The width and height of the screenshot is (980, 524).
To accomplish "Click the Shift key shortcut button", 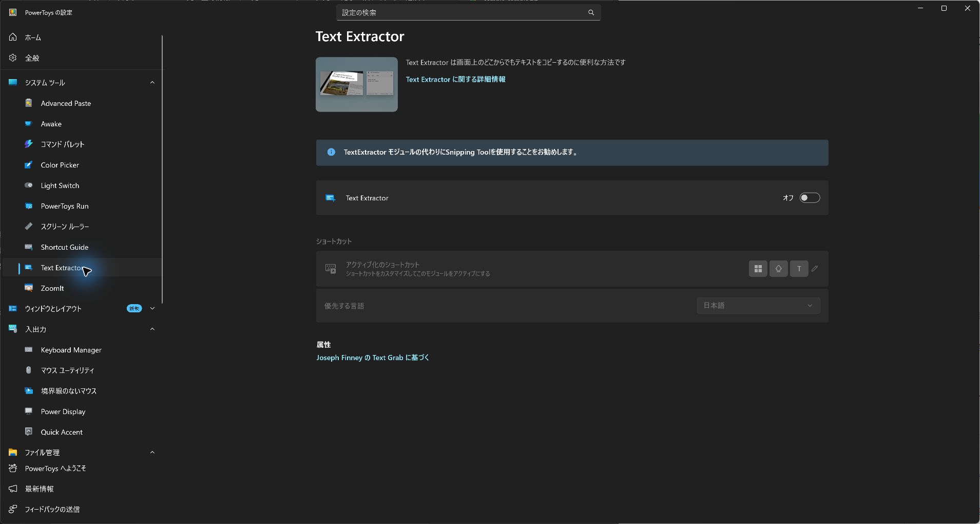I will click(x=778, y=268).
